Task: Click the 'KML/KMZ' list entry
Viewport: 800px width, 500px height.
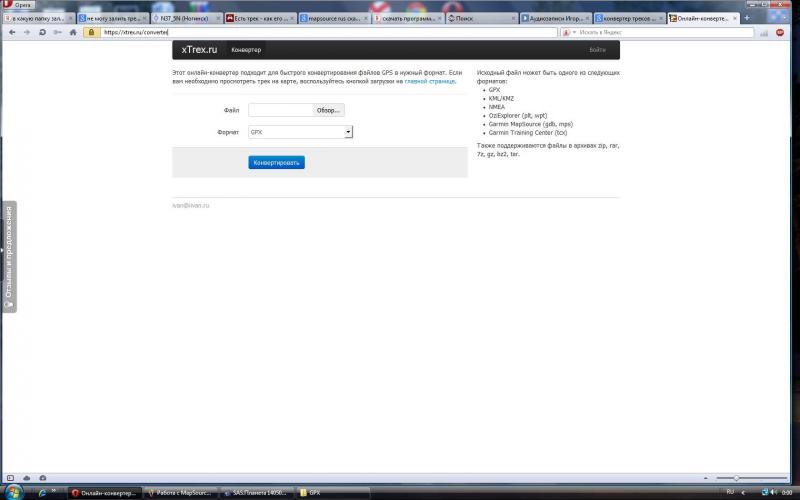Action: tap(501, 98)
